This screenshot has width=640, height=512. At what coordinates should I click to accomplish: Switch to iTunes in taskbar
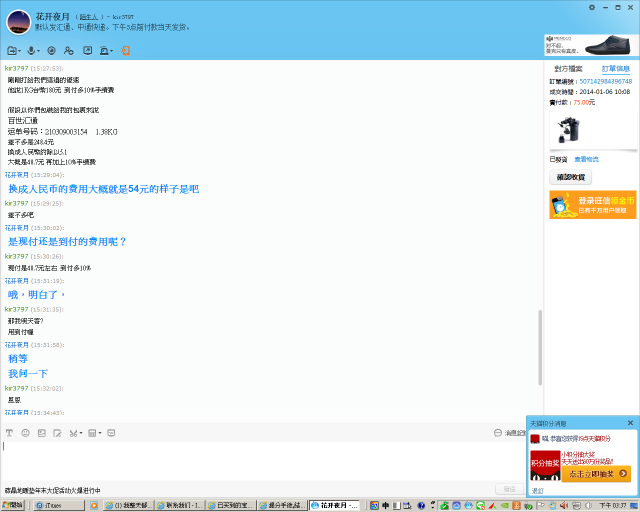(x=59, y=505)
